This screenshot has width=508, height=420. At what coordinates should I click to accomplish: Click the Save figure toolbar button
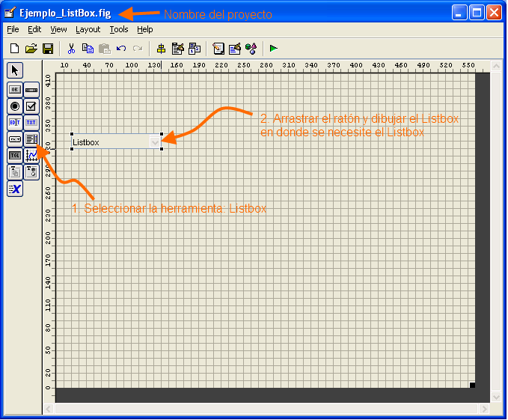48,49
